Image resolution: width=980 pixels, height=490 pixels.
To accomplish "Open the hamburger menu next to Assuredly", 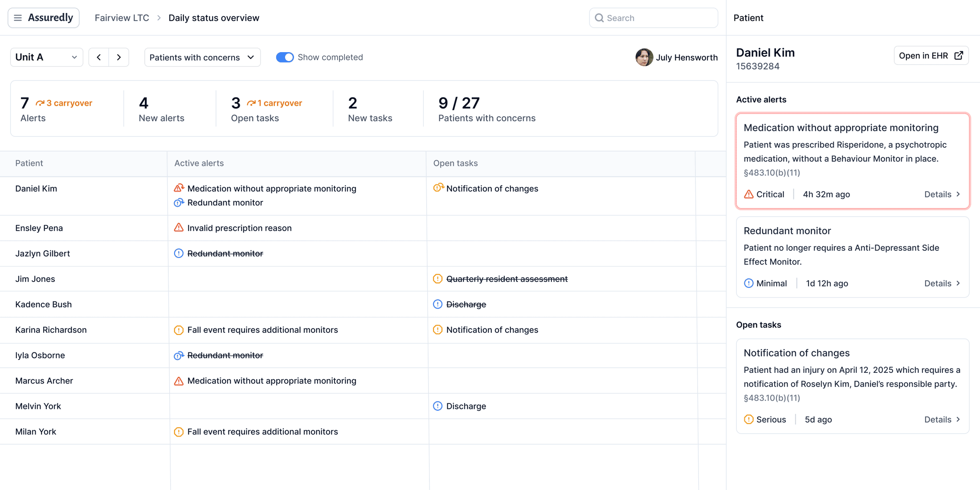I will 18,17.
